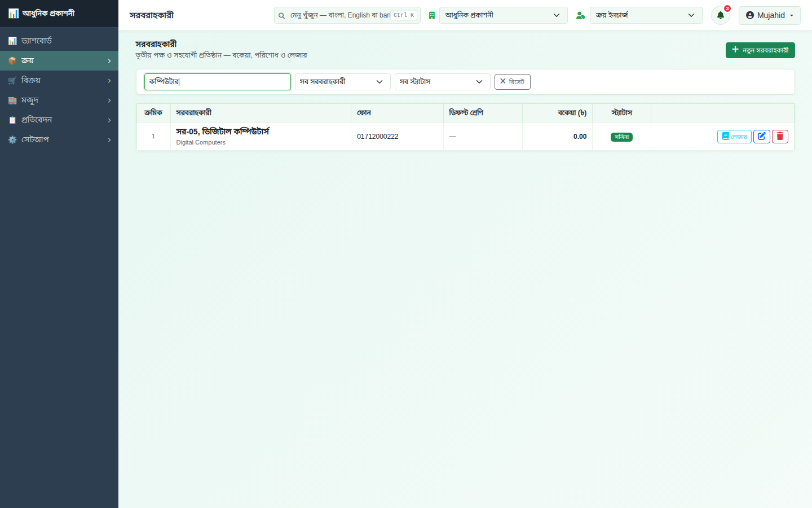The width and height of the screenshot is (812, 508).
Task: Click the Digital Computers subtitle text
Action: point(201,143)
